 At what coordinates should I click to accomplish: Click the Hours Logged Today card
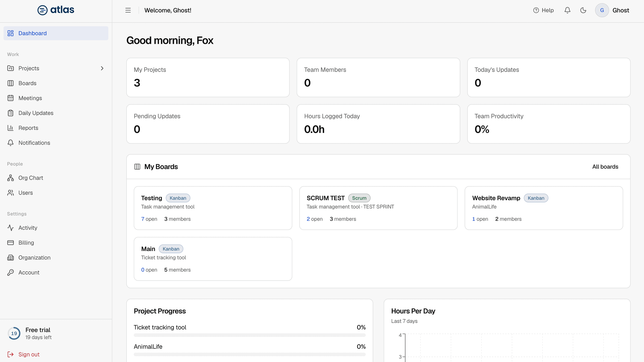[378, 124]
